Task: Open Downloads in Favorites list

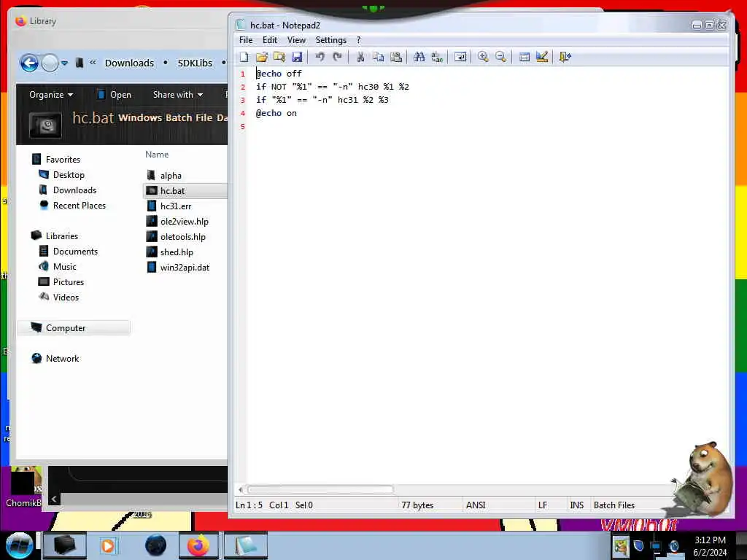Action: [x=74, y=190]
